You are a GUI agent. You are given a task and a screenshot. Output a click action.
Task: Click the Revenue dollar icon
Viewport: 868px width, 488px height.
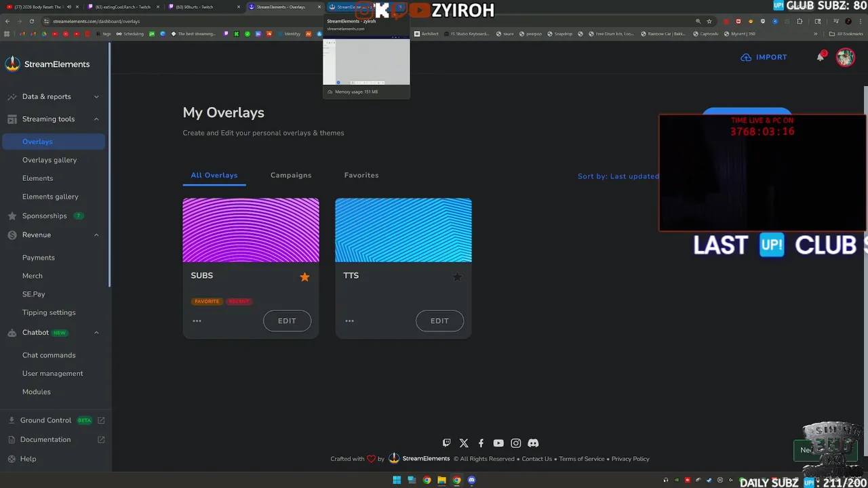click(12, 235)
